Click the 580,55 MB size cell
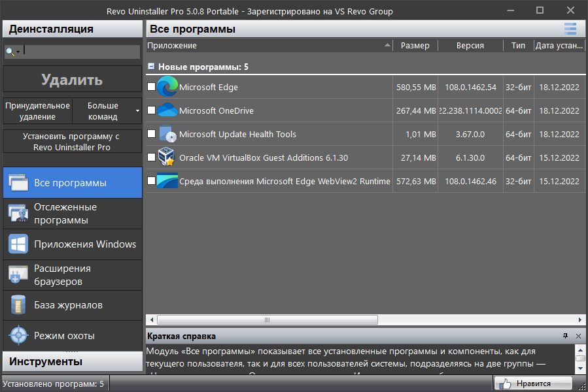588x392 pixels. coord(416,88)
